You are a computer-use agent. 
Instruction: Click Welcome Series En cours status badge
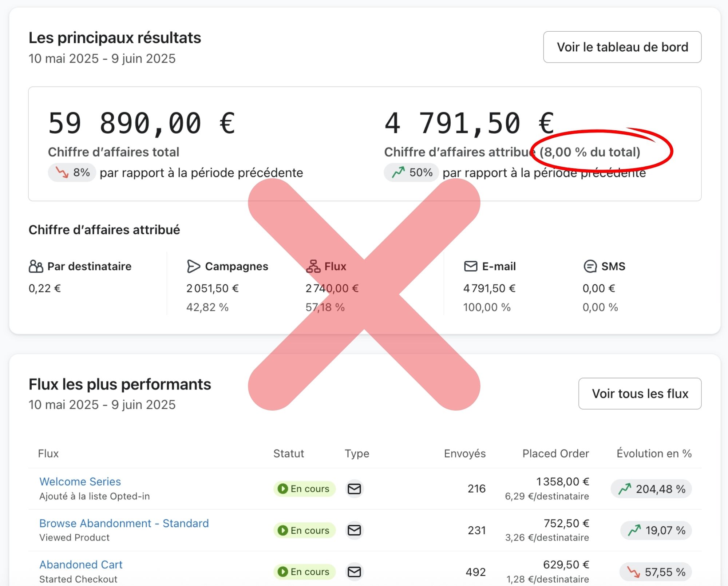pyautogui.click(x=304, y=489)
